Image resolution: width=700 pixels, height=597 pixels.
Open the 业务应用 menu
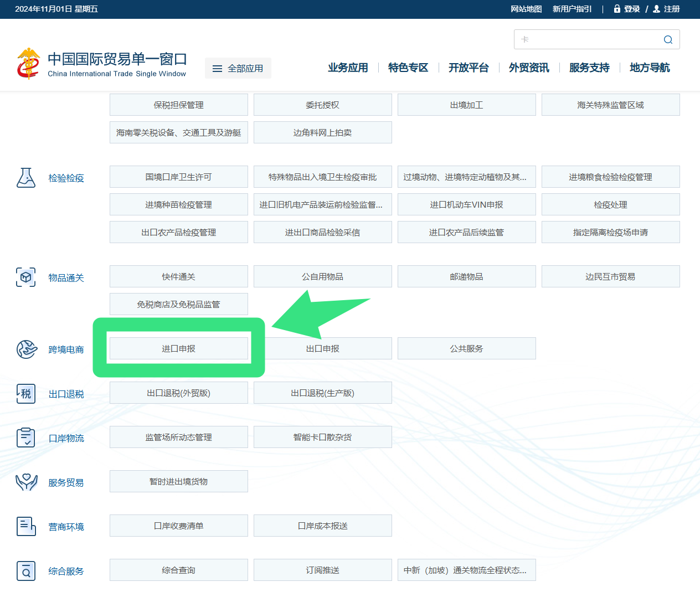(x=348, y=68)
